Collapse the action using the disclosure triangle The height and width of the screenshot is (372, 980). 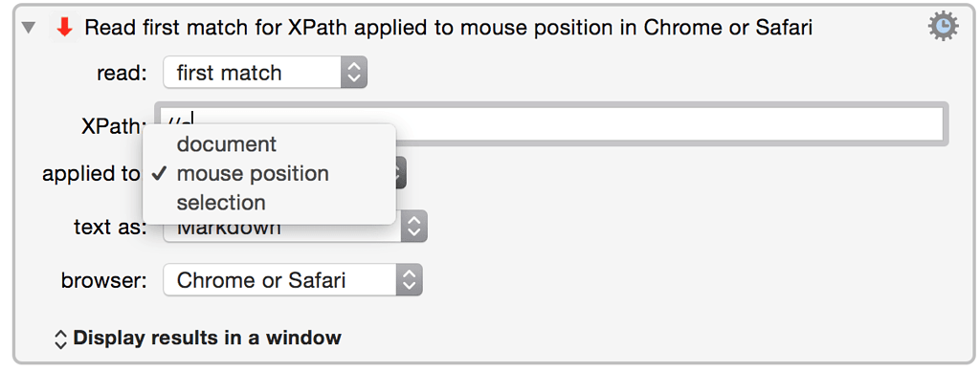pos(28,28)
